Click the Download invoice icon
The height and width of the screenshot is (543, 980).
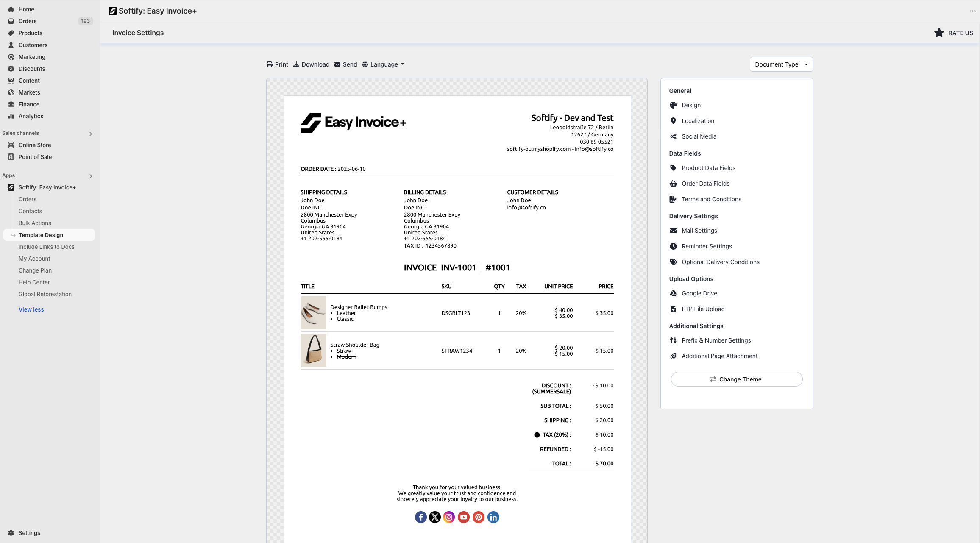click(296, 64)
